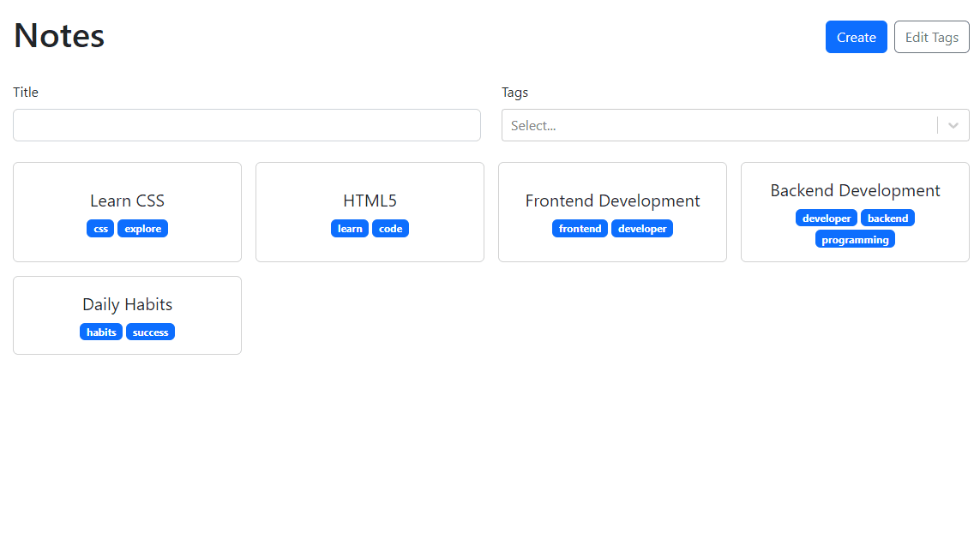Click the habits tag badge

[101, 332]
